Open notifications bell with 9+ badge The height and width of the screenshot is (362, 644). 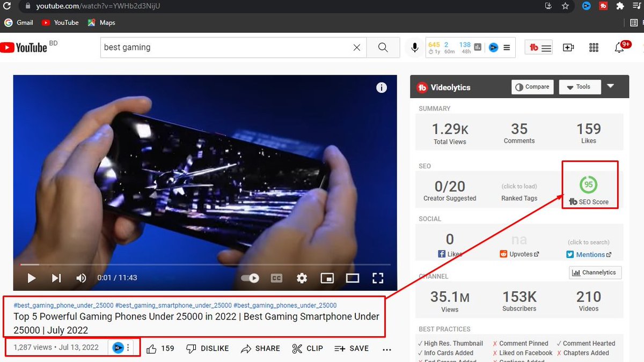620,47
